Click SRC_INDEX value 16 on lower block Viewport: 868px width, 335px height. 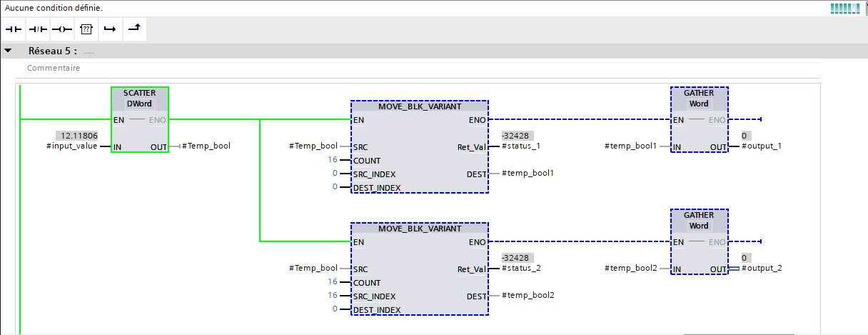coord(332,295)
